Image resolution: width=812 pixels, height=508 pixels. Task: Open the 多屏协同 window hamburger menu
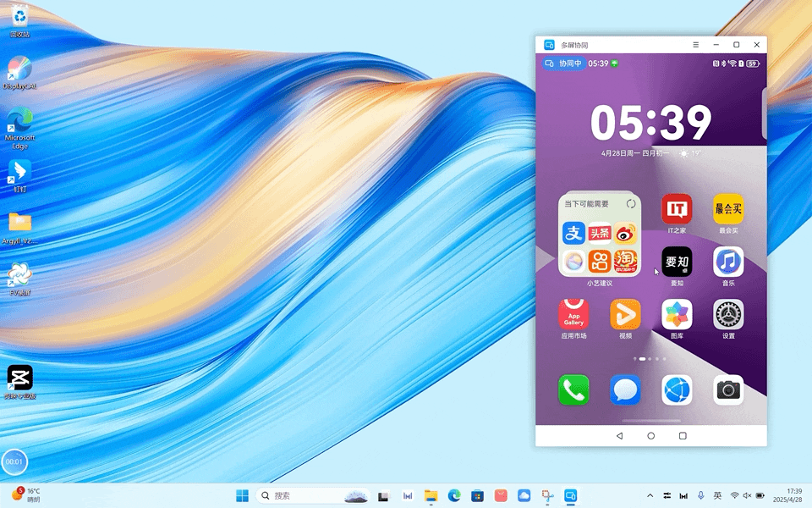[695, 45]
